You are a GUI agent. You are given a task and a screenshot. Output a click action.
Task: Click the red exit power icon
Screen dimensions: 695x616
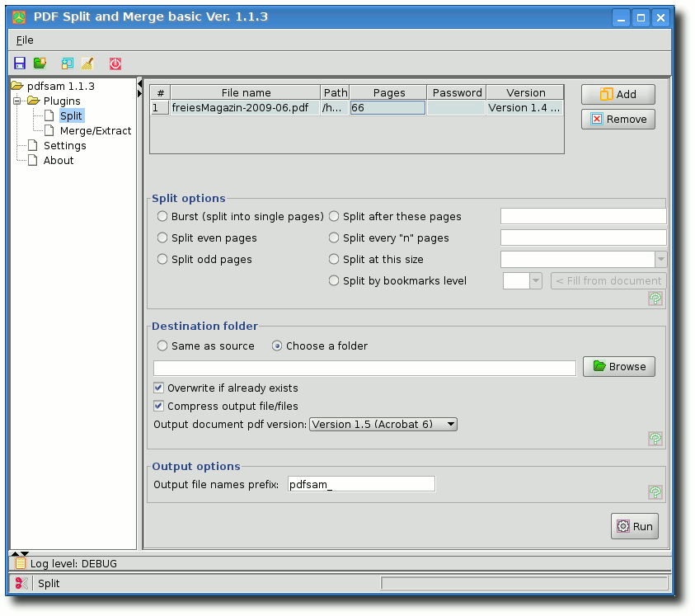115,63
